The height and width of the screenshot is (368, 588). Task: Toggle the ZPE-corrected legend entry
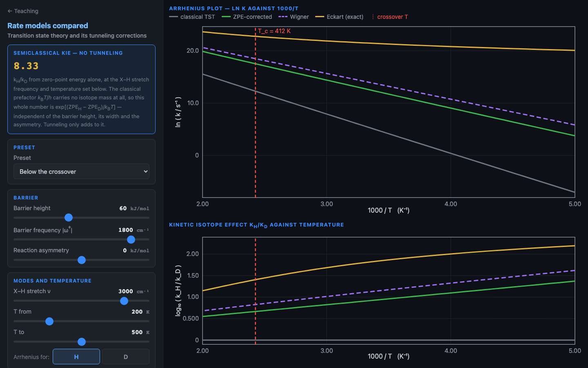coord(247,17)
